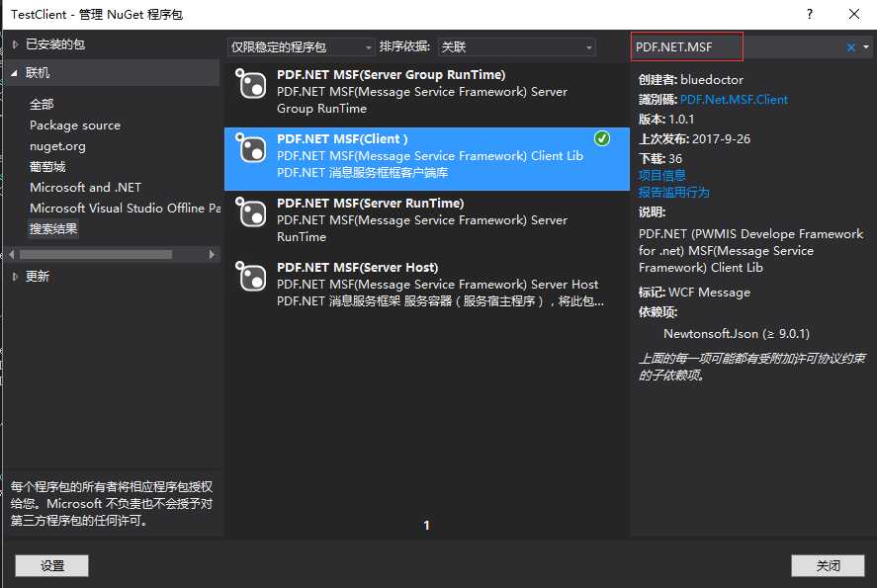Select Package source entry

tap(75, 126)
